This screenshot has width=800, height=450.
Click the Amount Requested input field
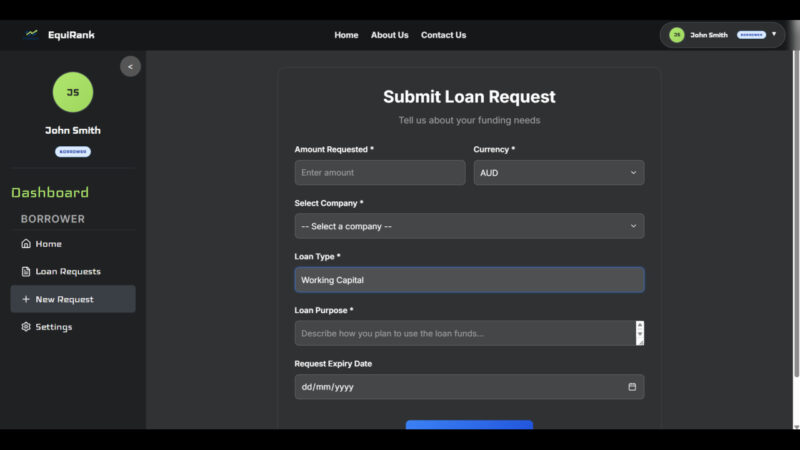coord(379,173)
